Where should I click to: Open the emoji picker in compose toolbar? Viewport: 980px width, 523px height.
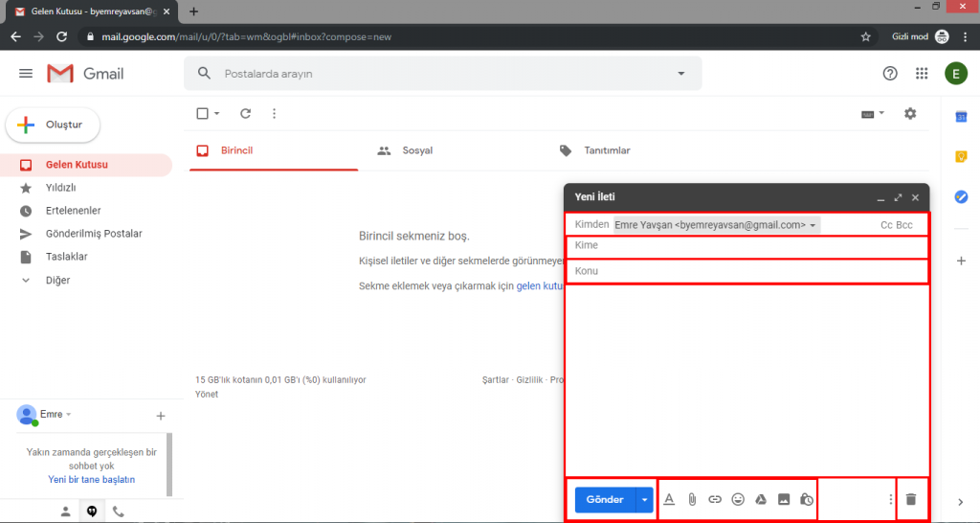pos(738,499)
